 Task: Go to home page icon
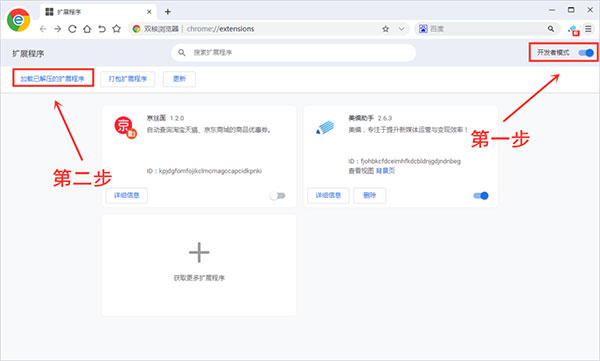[87, 29]
